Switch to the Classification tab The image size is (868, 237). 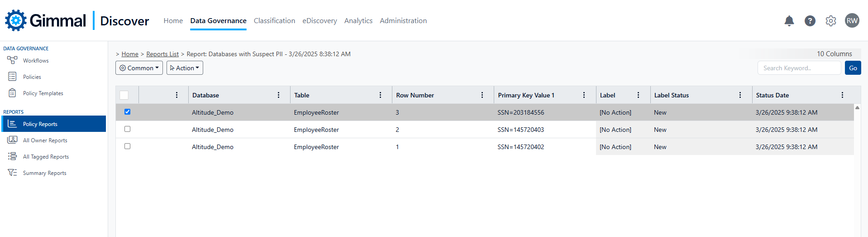(x=274, y=21)
